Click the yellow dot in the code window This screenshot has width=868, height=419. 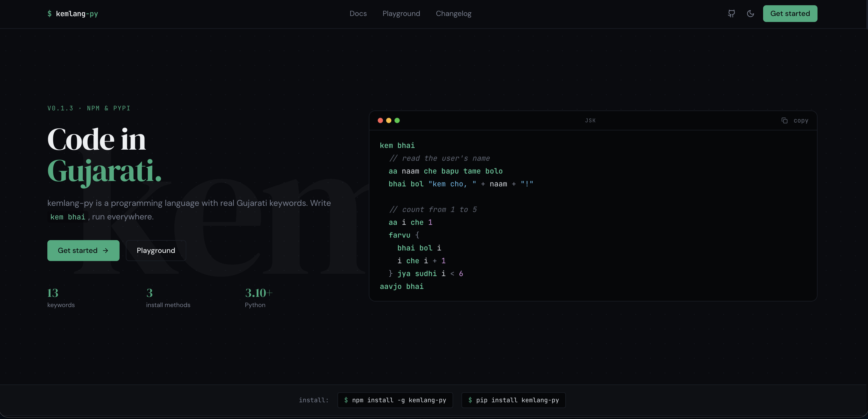(388, 121)
